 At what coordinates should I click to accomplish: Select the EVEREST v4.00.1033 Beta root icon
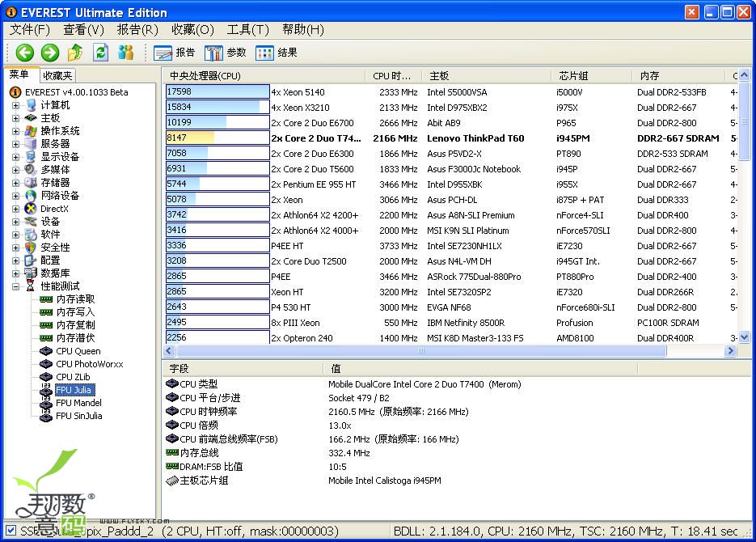tap(15, 92)
